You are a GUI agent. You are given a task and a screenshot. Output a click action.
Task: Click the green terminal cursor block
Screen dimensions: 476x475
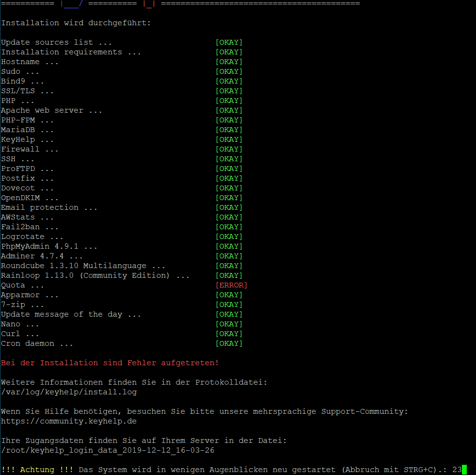[464, 470]
